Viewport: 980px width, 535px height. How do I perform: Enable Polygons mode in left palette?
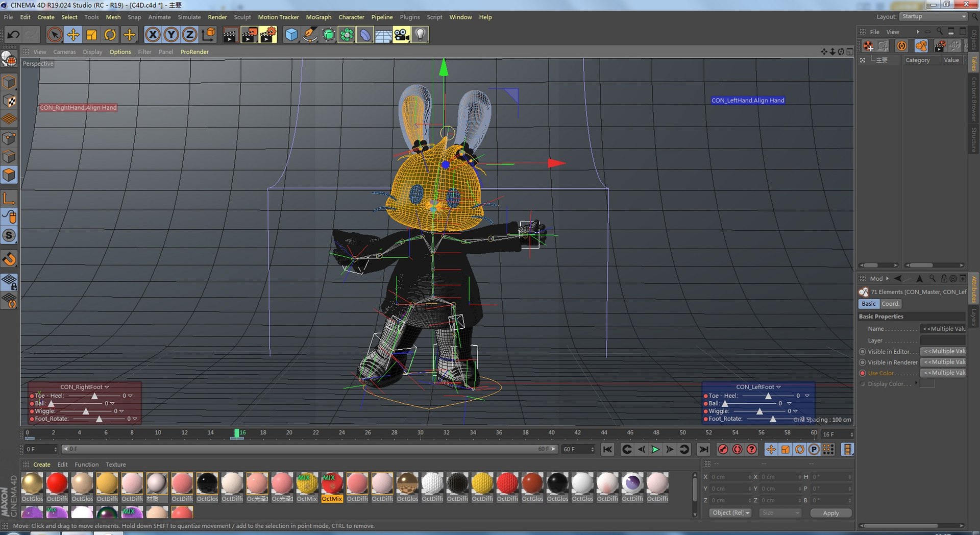[9, 175]
